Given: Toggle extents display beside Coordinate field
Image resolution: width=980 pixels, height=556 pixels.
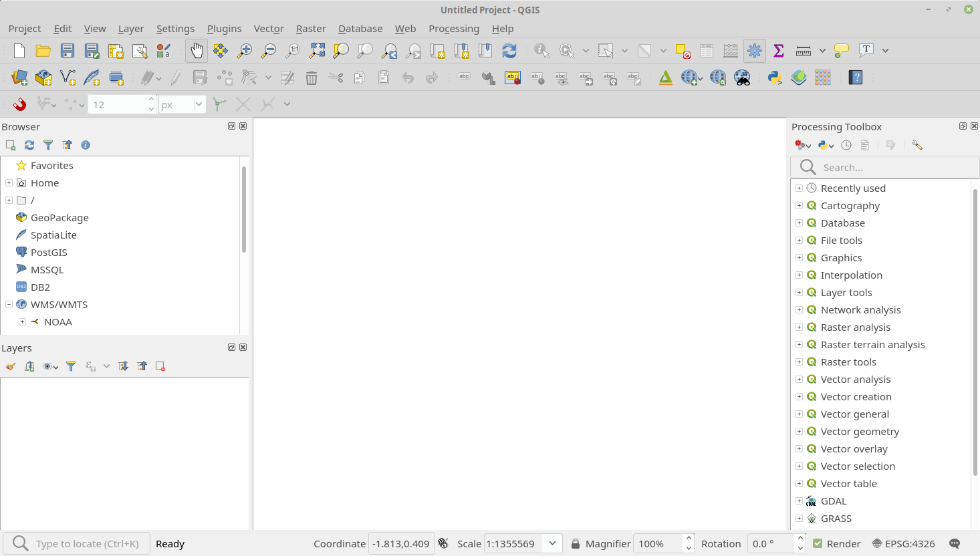Looking at the screenshot, I should tap(443, 544).
